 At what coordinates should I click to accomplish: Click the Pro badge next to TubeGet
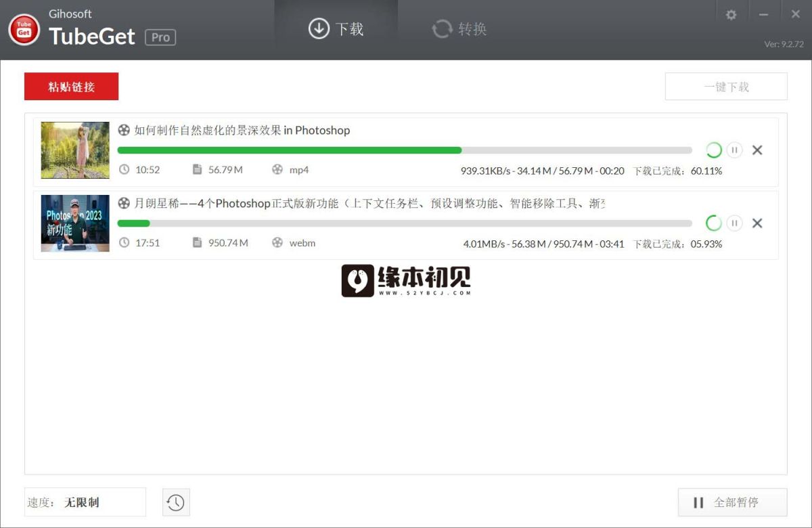click(160, 37)
